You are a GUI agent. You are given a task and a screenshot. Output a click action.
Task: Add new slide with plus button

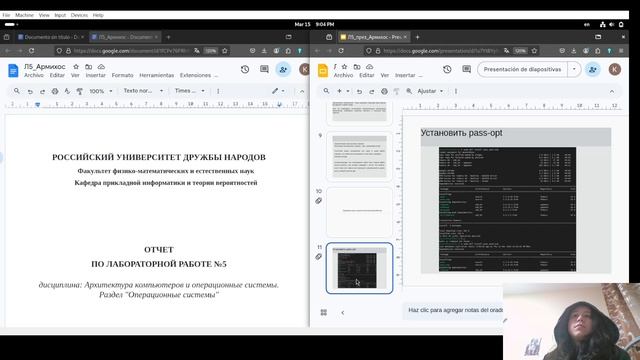339,91
